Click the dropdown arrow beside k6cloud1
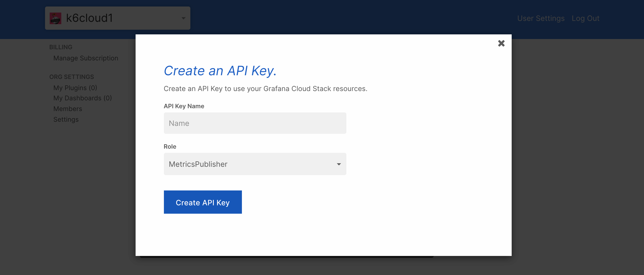 [183, 18]
